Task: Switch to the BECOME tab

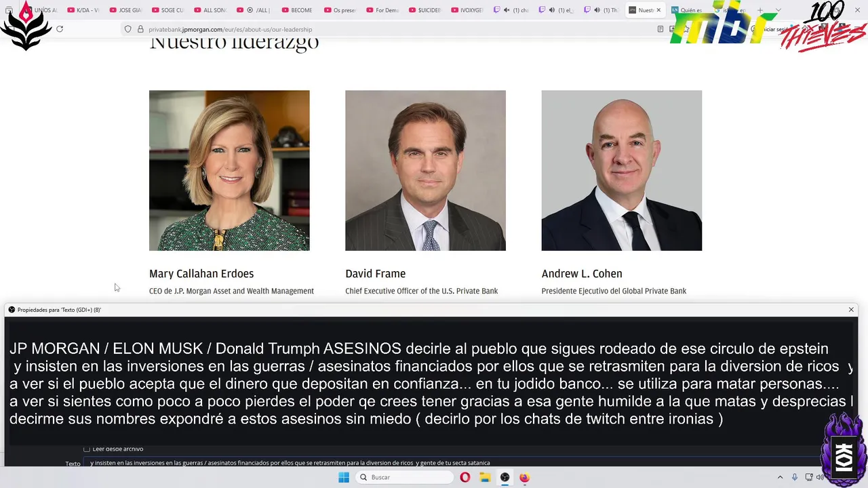Action: [x=296, y=10]
